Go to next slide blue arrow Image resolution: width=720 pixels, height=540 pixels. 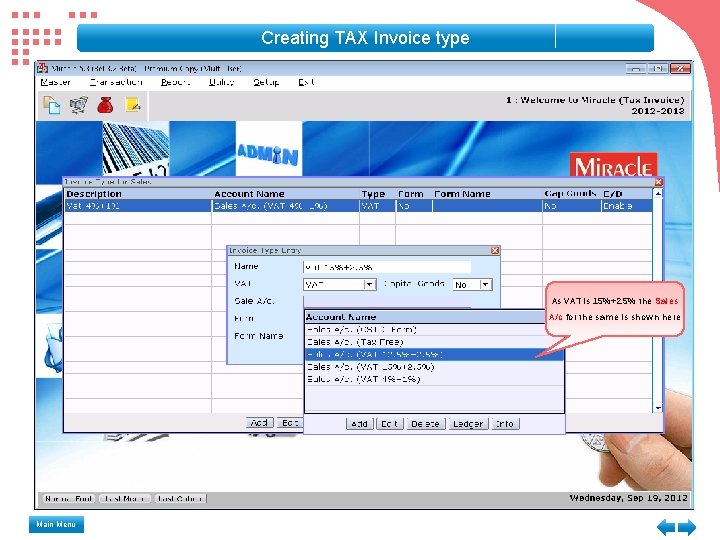pyautogui.click(x=686, y=527)
